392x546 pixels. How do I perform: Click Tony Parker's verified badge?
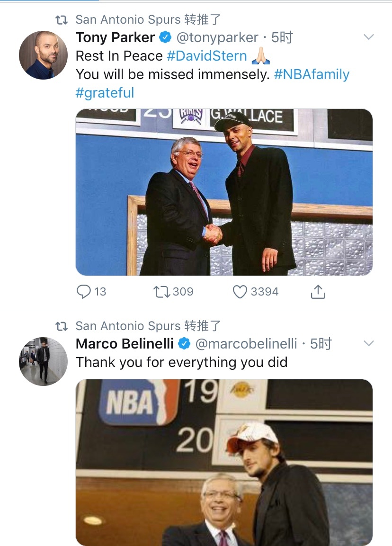tap(165, 37)
